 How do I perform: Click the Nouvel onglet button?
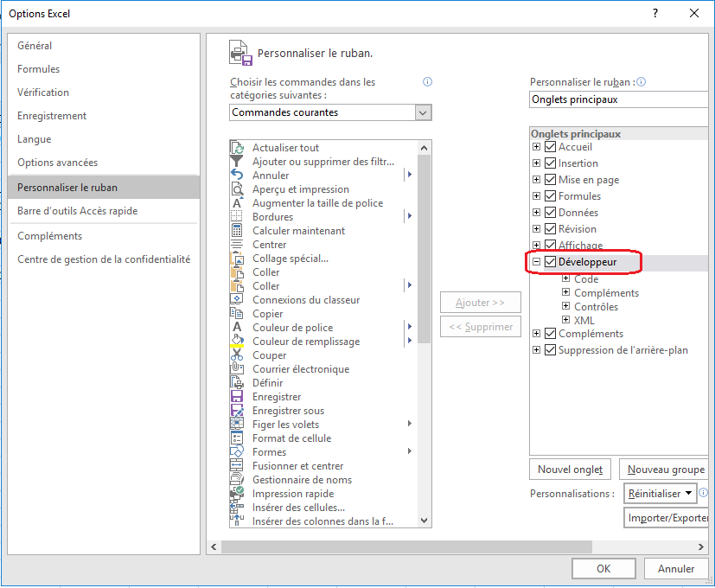(x=570, y=470)
